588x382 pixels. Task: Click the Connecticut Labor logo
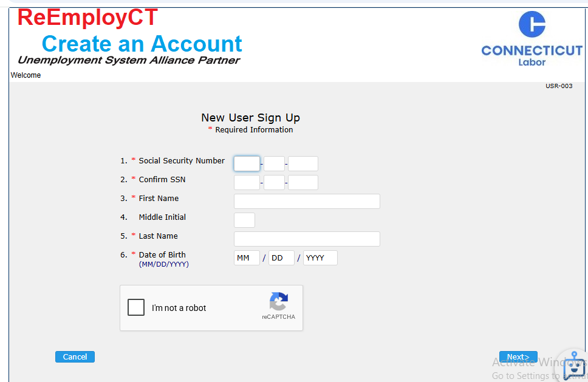pos(532,39)
